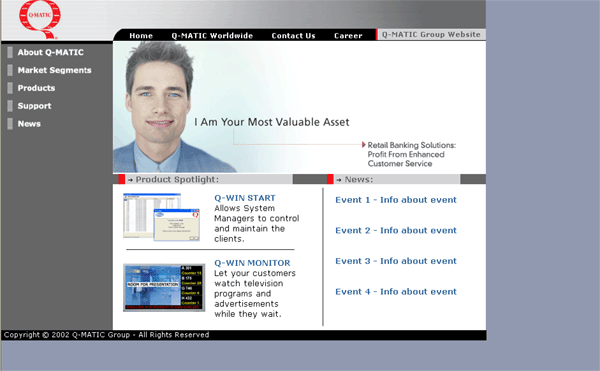Click 'I Am Your Most Valuable Asset' text
The image size is (600, 371).
272,122
